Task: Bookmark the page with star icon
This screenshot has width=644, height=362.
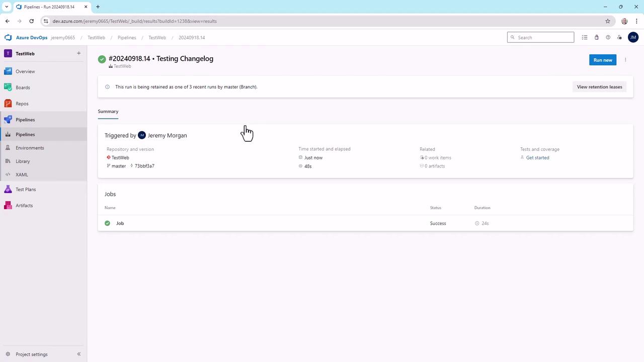Action: [608, 21]
